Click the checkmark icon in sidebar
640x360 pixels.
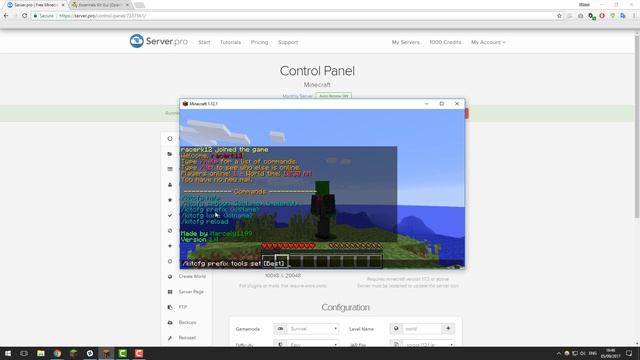[170, 215]
